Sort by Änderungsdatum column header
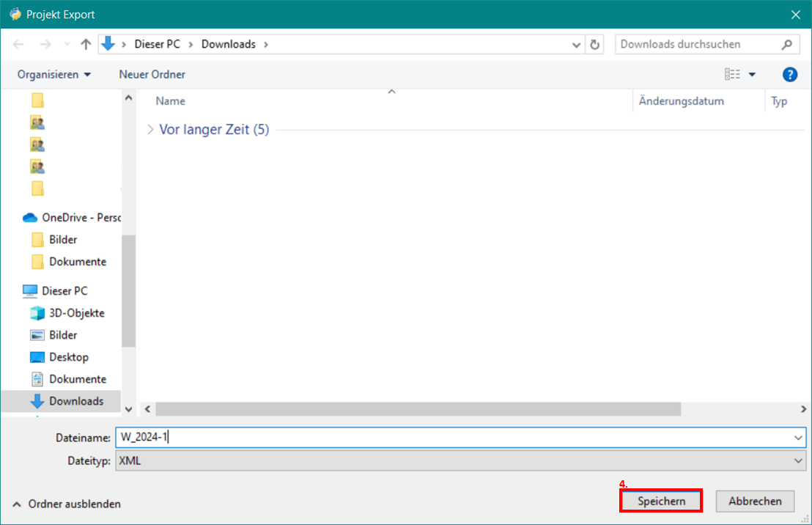The image size is (812, 525). coord(681,101)
